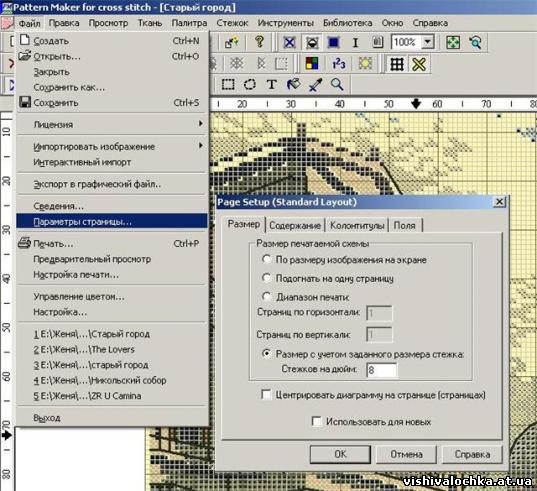Screen dimensions: 537x491
Task: Select 'Подогнать на одну страницу' radio
Action: (267, 278)
